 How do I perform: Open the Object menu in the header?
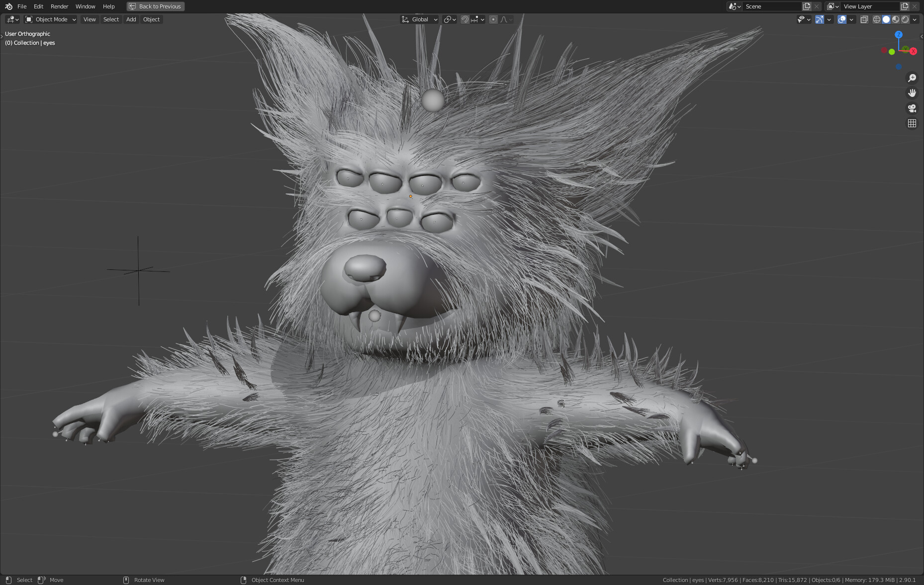[x=151, y=19]
